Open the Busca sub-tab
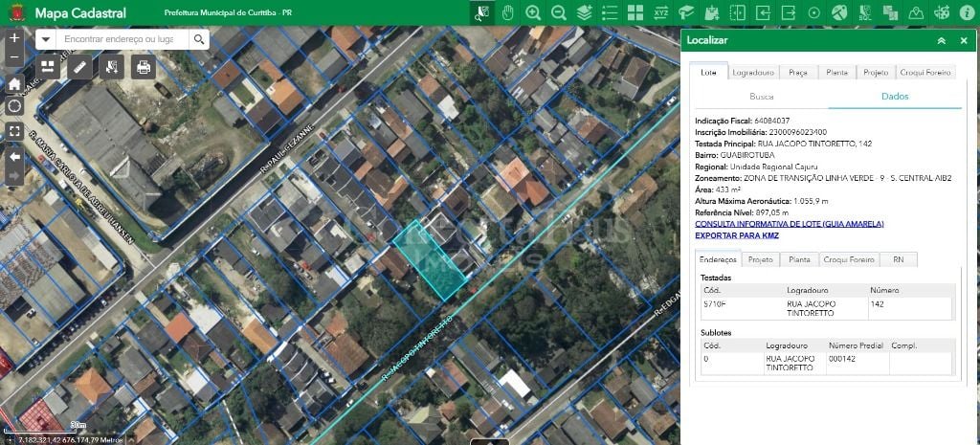This screenshot has height=445, width=980. pos(761,97)
